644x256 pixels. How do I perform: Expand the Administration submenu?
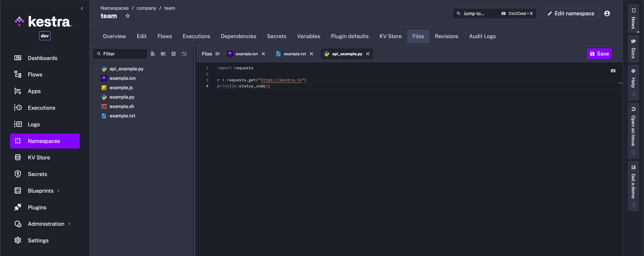[69, 224]
